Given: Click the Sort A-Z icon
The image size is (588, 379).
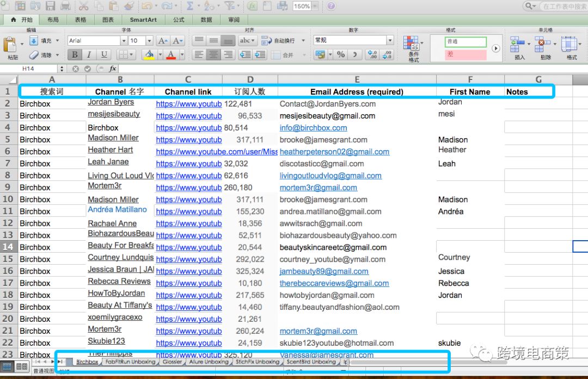Looking at the screenshot, I should click(209, 6).
